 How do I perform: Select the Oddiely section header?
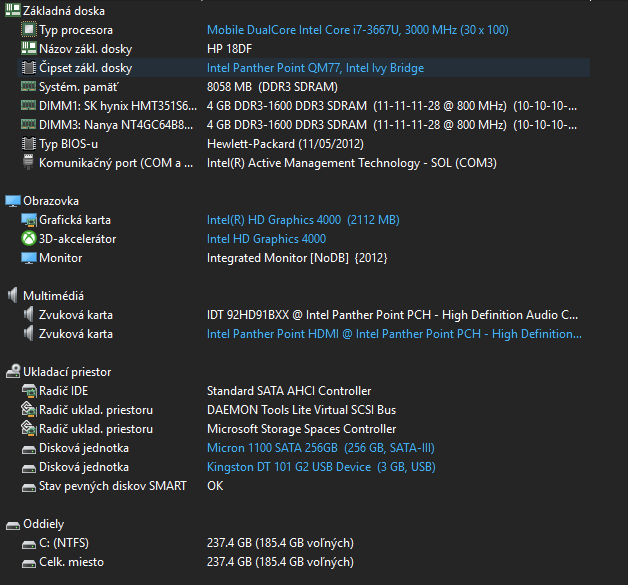tap(43, 524)
